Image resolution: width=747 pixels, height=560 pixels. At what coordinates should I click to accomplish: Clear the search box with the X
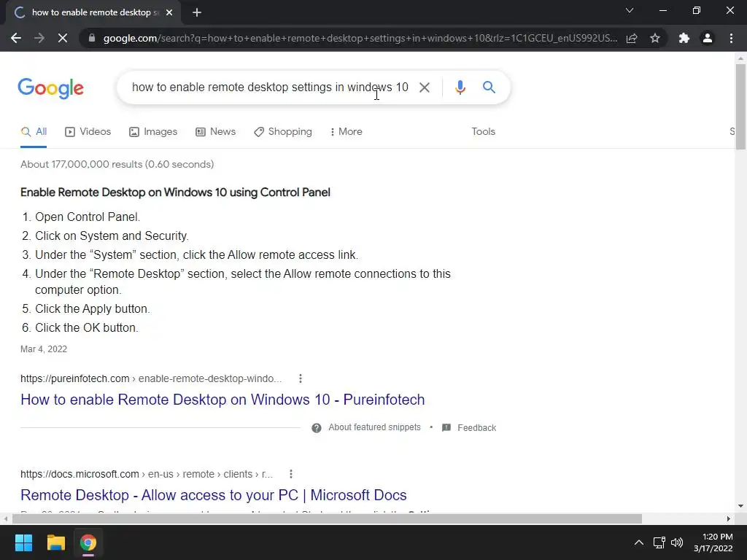[424, 87]
